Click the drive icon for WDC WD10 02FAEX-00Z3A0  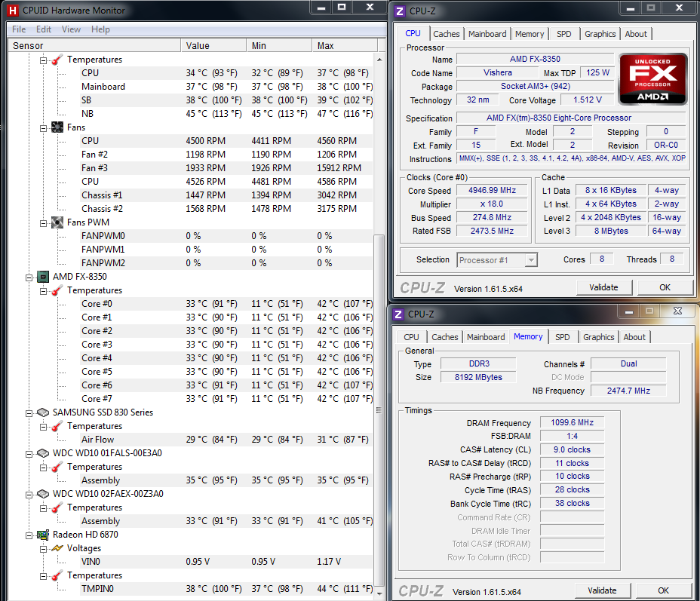tap(43, 494)
